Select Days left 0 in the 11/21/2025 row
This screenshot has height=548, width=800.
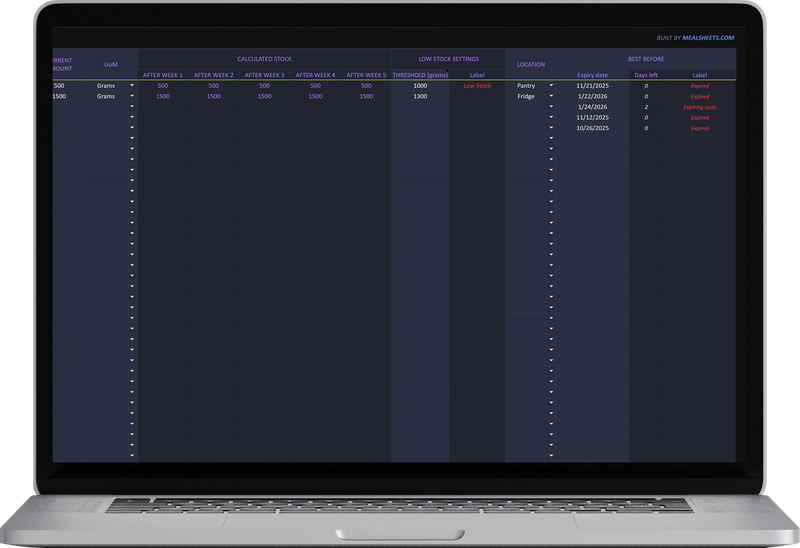pyautogui.click(x=646, y=86)
